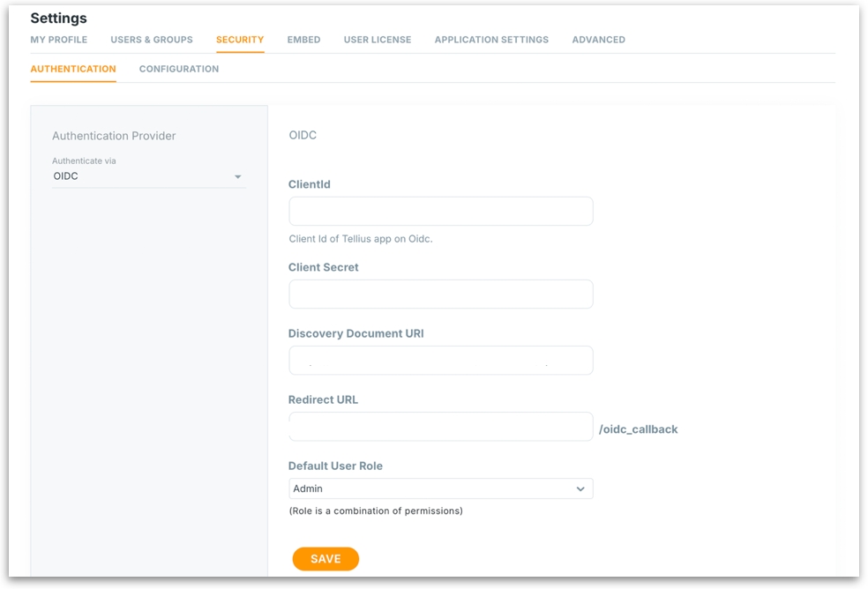Expand the Default User Role Admin select

click(439, 489)
